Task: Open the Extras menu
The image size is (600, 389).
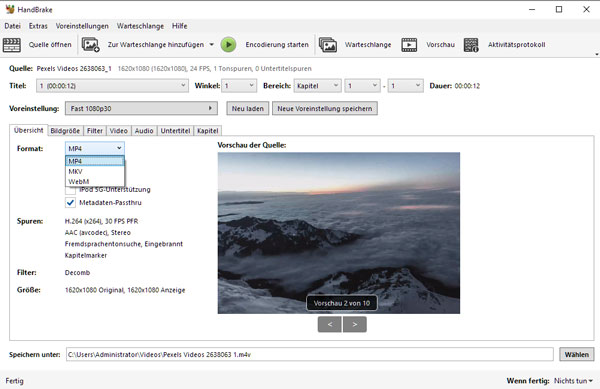Action: (x=38, y=26)
